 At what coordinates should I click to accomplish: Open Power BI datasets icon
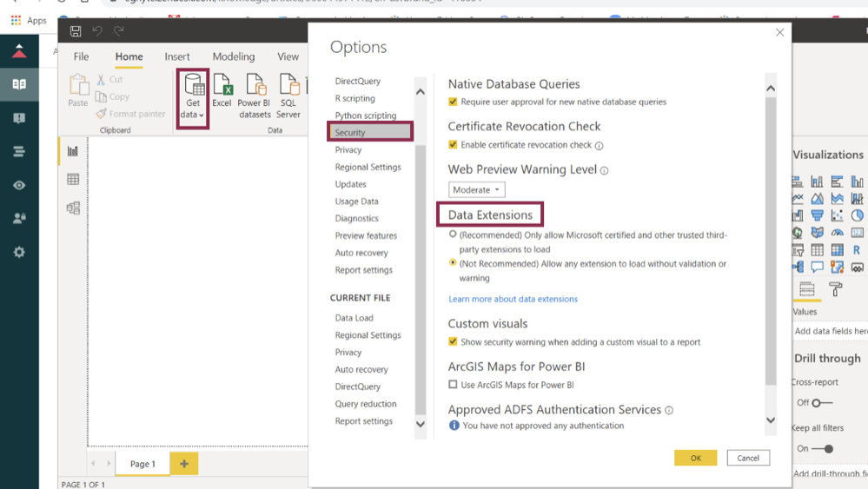coord(255,96)
